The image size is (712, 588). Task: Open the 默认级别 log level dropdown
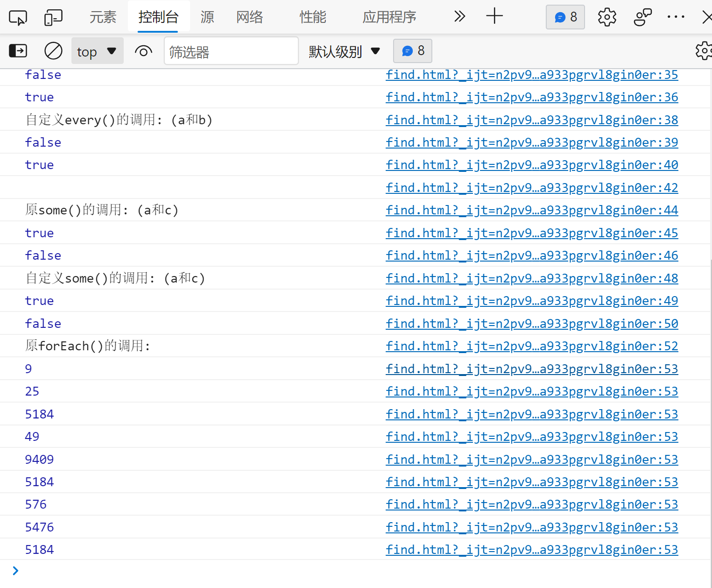coord(344,51)
